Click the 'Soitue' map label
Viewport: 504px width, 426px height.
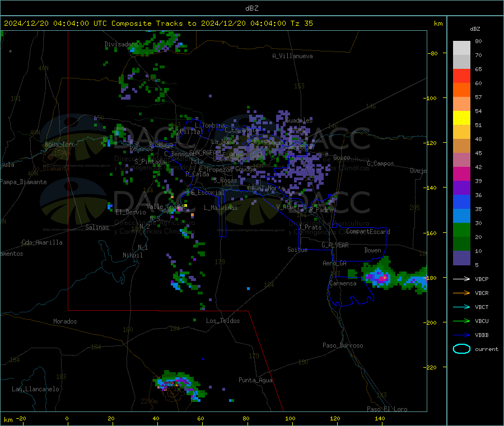pyautogui.click(x=298, y=250)
